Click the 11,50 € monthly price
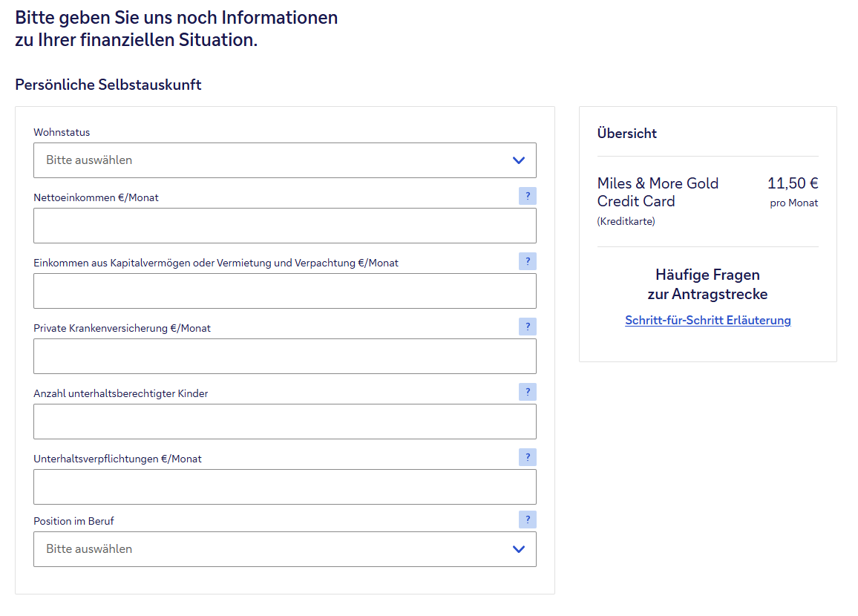Image resolution: width=858 pixels, height=616 pixels. [x=792, y=183]
